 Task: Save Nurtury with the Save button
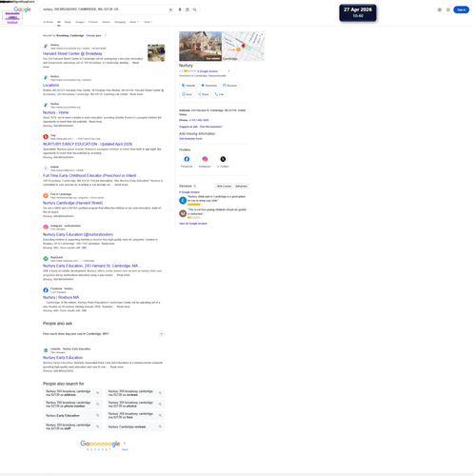click(x=187, y=94)
